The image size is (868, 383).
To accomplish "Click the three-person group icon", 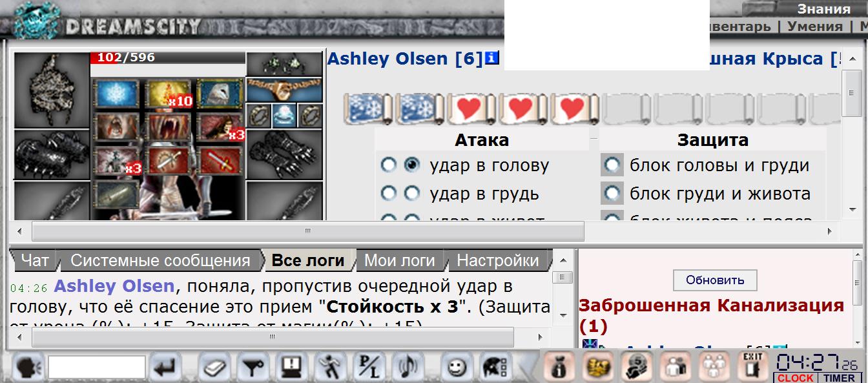I will click(x=713, y=367).
